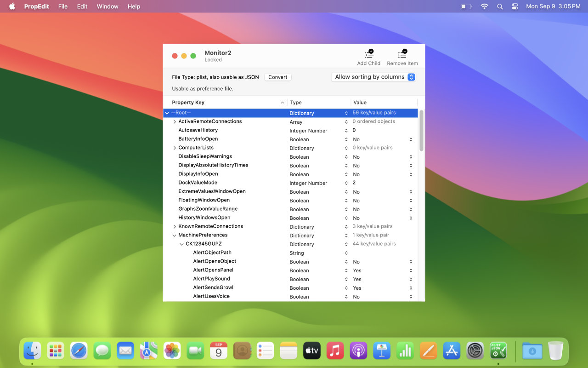The image size is (588, 368).
Task: Open Numbers in the dock
Action: point(405,351)
